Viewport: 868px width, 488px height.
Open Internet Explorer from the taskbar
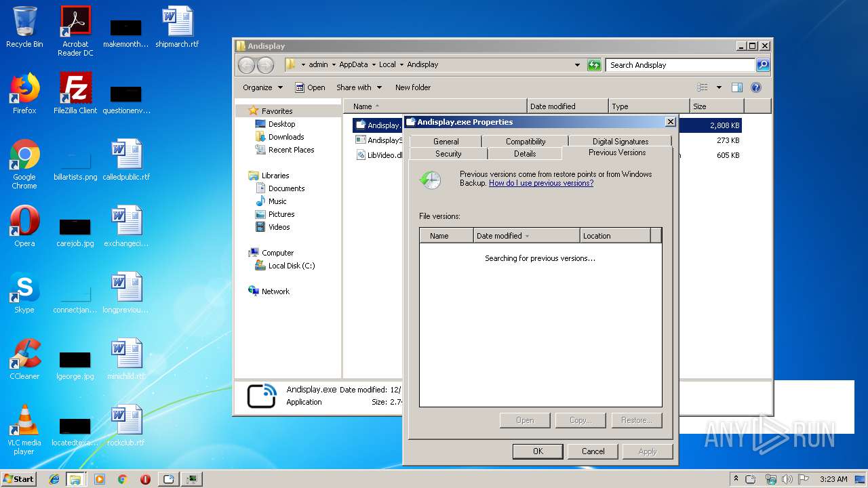[x=54, y=479]
